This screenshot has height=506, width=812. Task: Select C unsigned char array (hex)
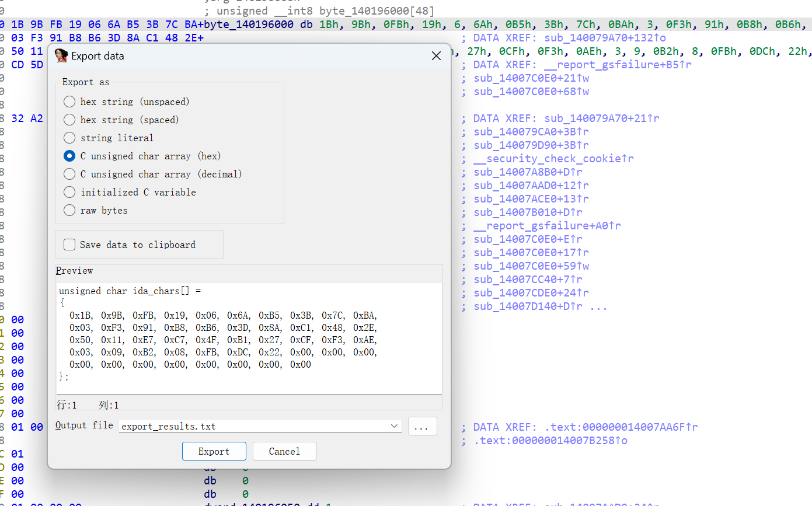(69, 156)
